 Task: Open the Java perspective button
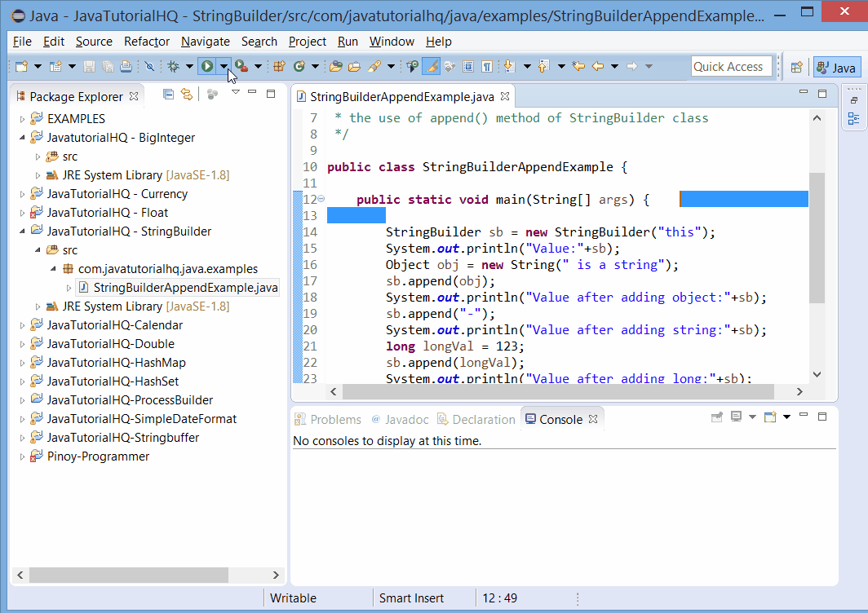tap(836, 67)
